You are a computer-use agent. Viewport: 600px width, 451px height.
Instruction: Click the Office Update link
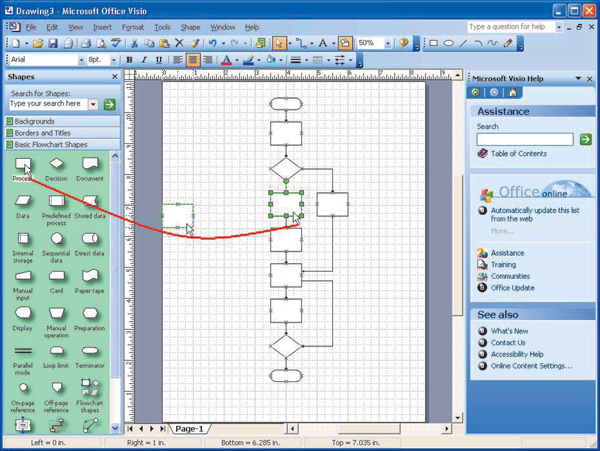click(512, 288)
